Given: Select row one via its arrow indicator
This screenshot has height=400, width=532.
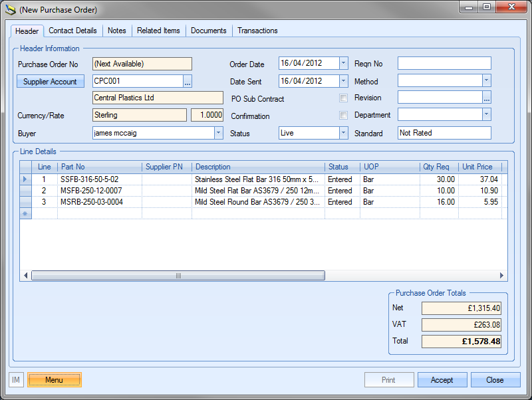Looking at the screenshot, I should click(25, 179).
